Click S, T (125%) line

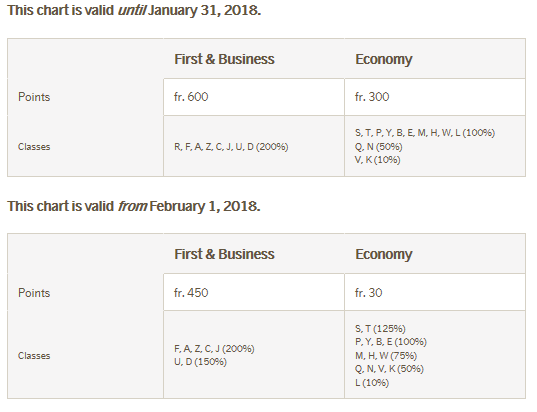tap(380, 329)
